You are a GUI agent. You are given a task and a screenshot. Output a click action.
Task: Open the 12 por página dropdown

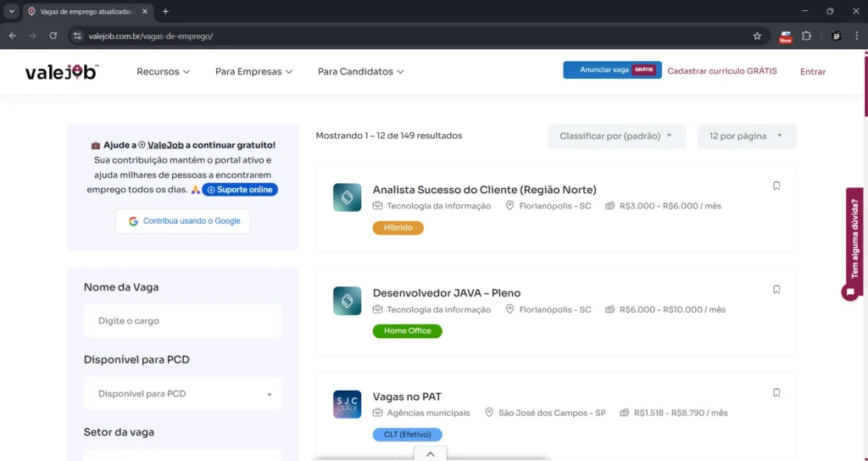pos(746,136)
